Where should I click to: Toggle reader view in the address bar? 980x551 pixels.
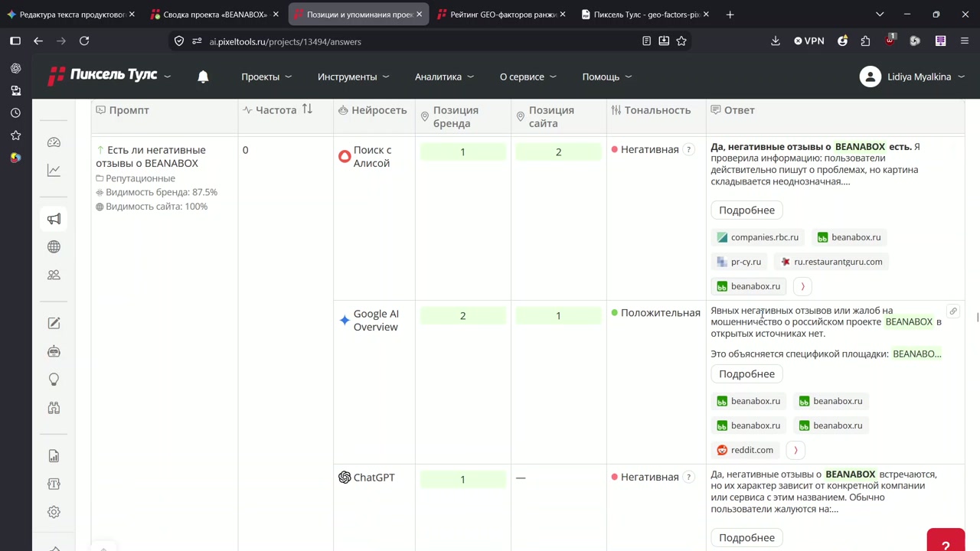pos(646,41)
